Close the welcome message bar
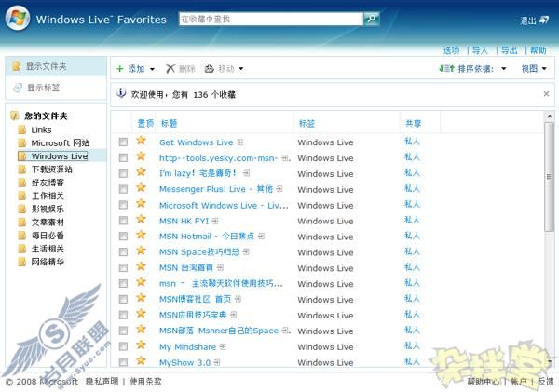Viewport: 559px width, 392px height. click(546, 94)
